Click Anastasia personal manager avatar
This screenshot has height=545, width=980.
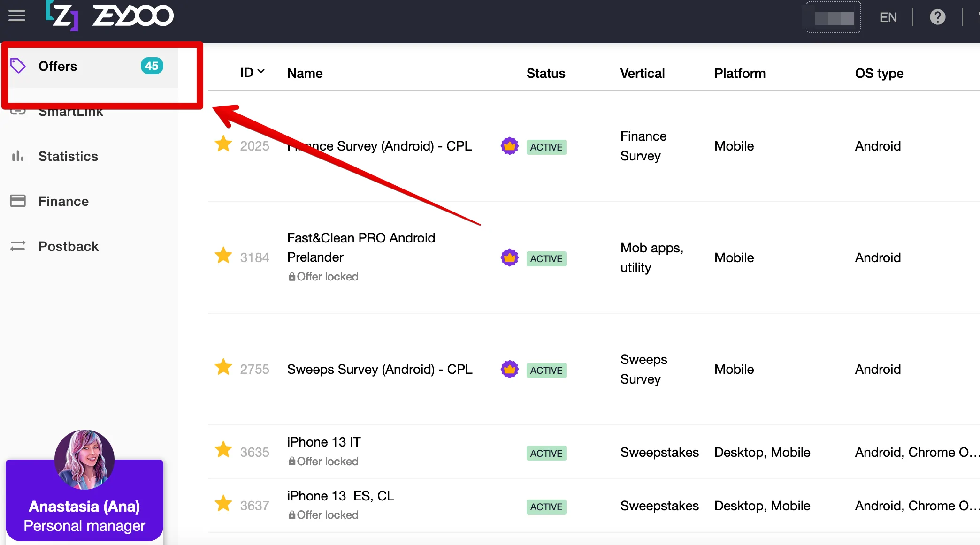(x=84, y=459)
